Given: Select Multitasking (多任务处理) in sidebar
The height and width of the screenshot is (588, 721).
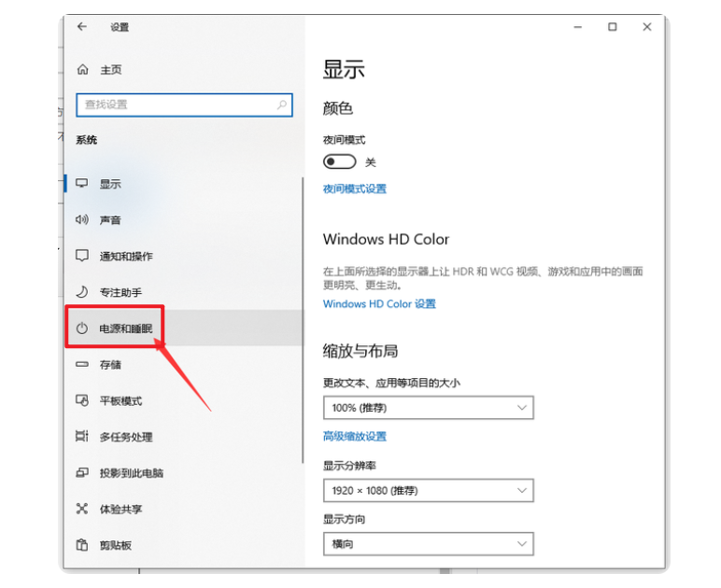Looking at the screenshot, I should pyautogui.click(x=125, y=437).
